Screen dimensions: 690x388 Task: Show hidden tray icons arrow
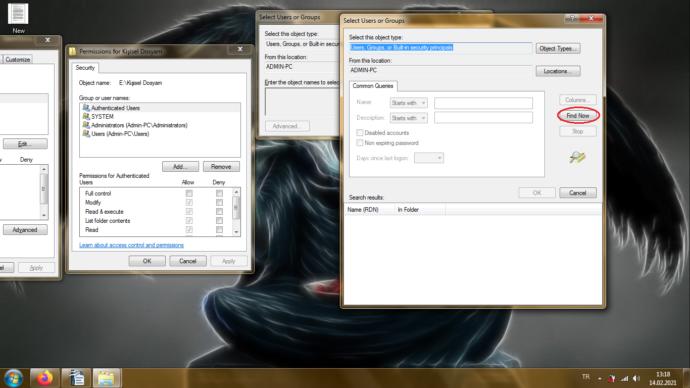[x=599, y=378]
